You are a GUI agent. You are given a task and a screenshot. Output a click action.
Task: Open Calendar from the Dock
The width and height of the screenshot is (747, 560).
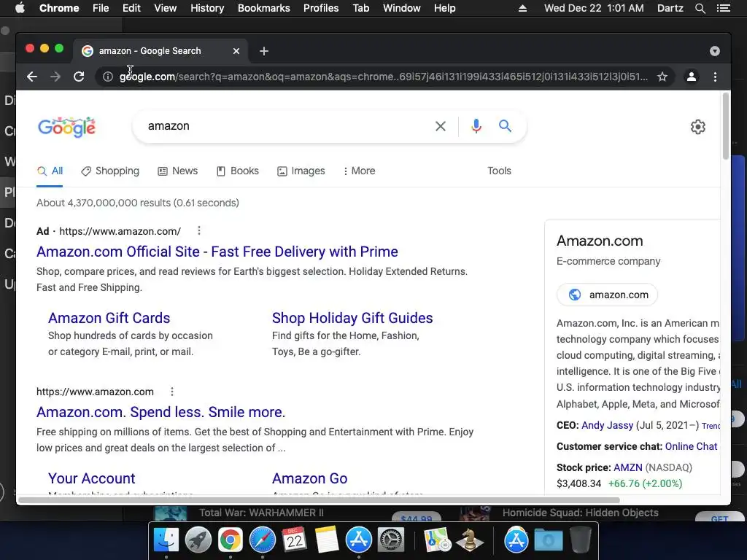(x=295, y=540)
